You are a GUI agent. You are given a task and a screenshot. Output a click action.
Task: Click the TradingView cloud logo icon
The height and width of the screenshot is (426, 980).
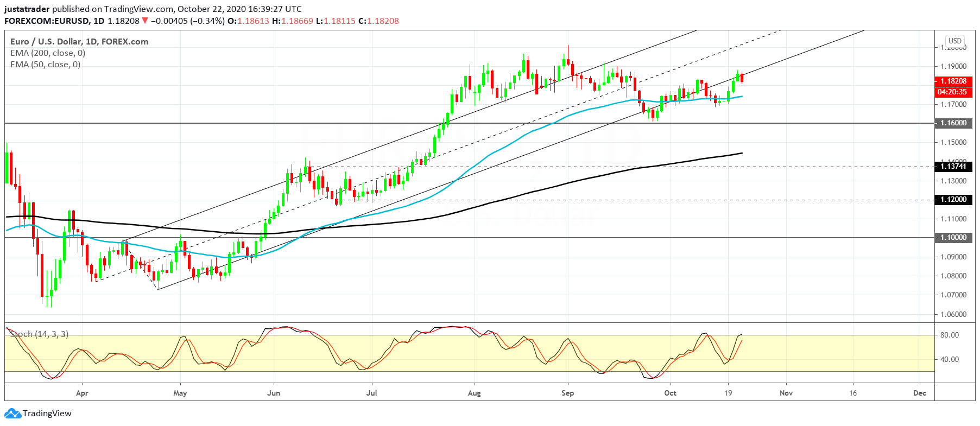click(x=12, y=414)
